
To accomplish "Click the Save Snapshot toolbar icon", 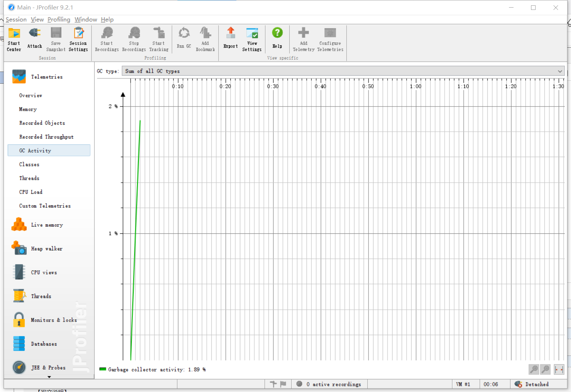I will click(56, 39).
